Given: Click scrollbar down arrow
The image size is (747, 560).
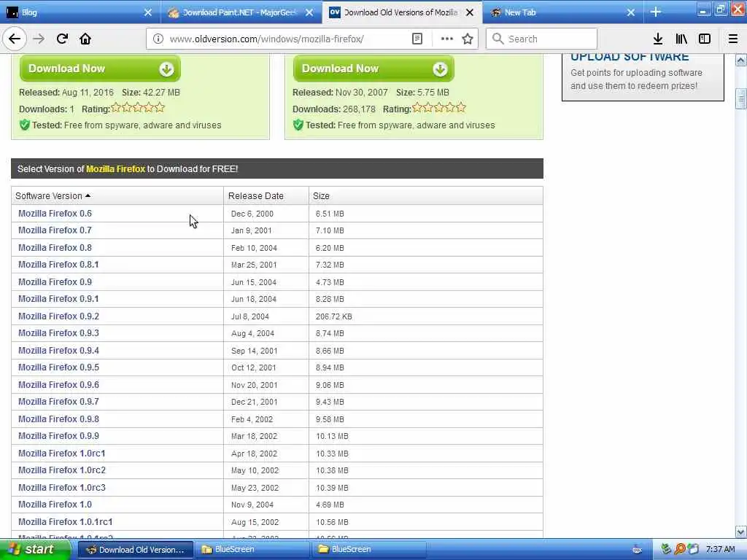Looking at the screenshot, I should tap(740, 532).
